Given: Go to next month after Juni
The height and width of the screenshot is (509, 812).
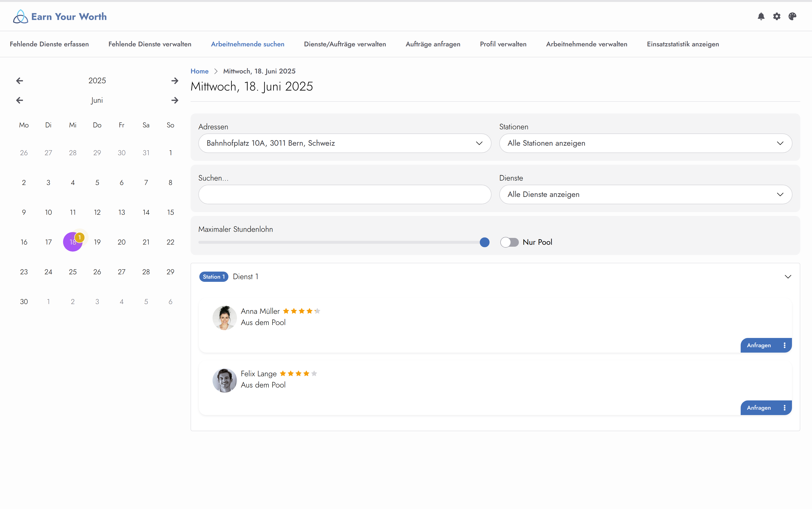Looking at the screenshot, I should pos(174,100).
